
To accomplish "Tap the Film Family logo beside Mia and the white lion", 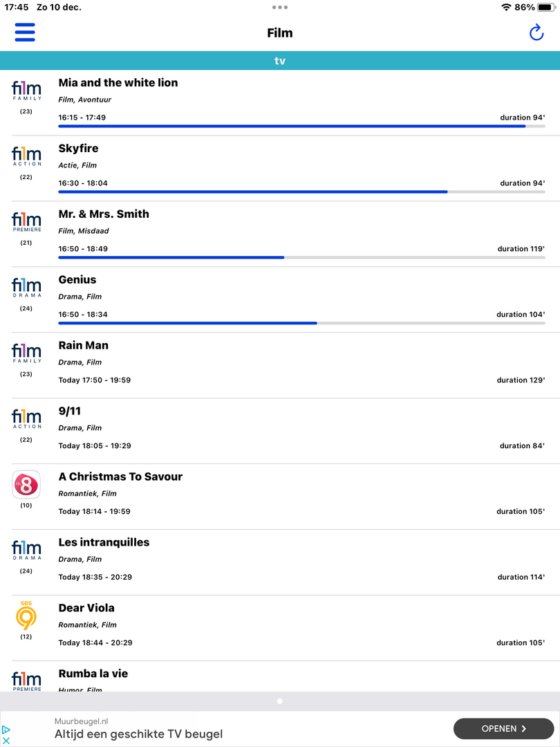I will click(26, 91).
